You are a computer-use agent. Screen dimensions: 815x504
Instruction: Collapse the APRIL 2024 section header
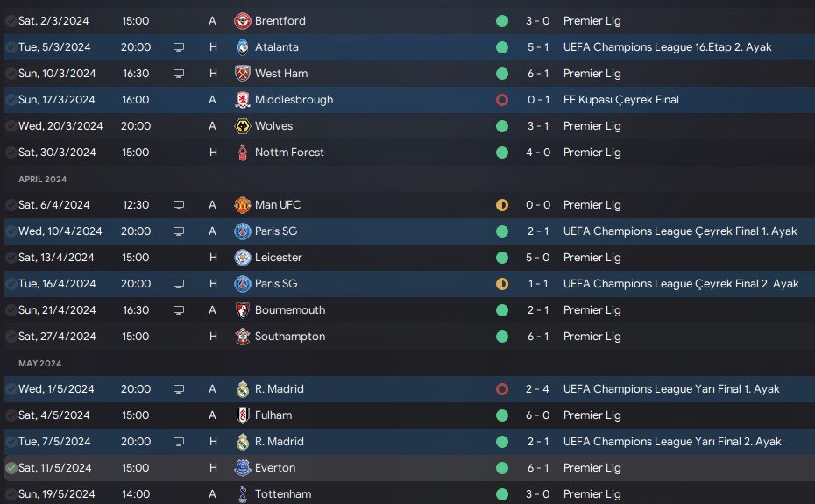(x=43, y=180)
